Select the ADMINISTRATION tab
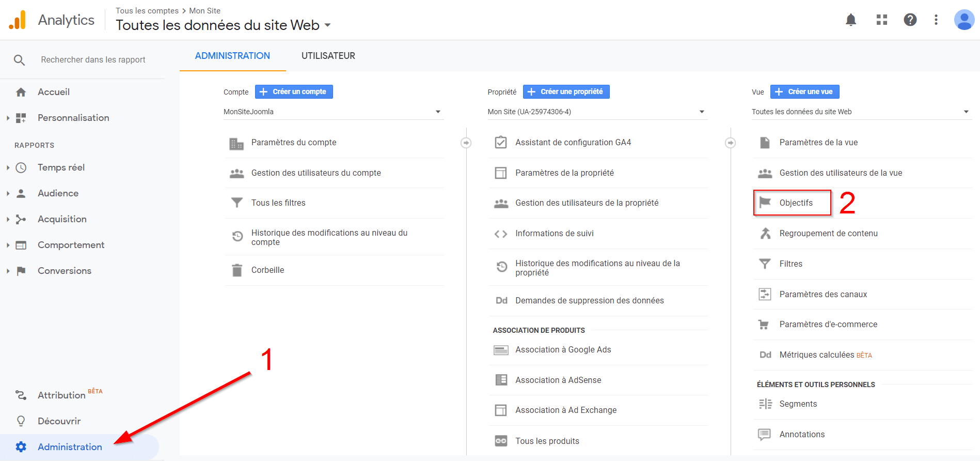The width and height of the screenshot is (980, 461). click(232, 56)
